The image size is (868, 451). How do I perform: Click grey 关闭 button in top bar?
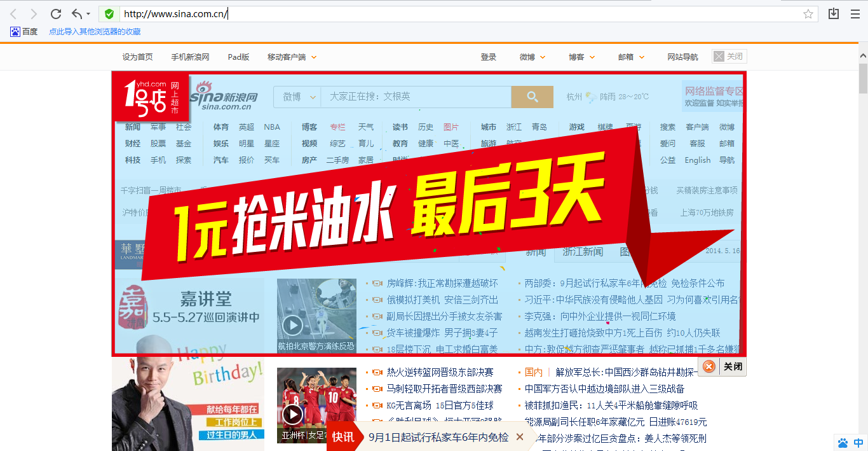[729, 56]
